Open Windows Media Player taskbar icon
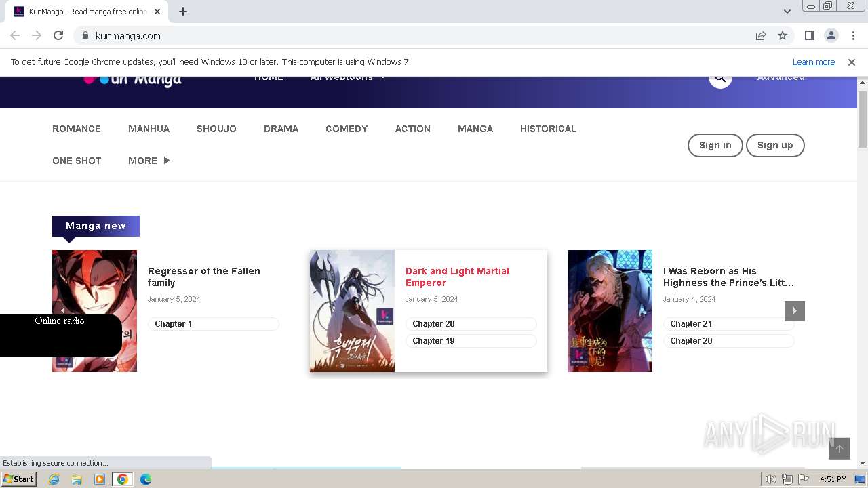 click(x=100, y=479)
